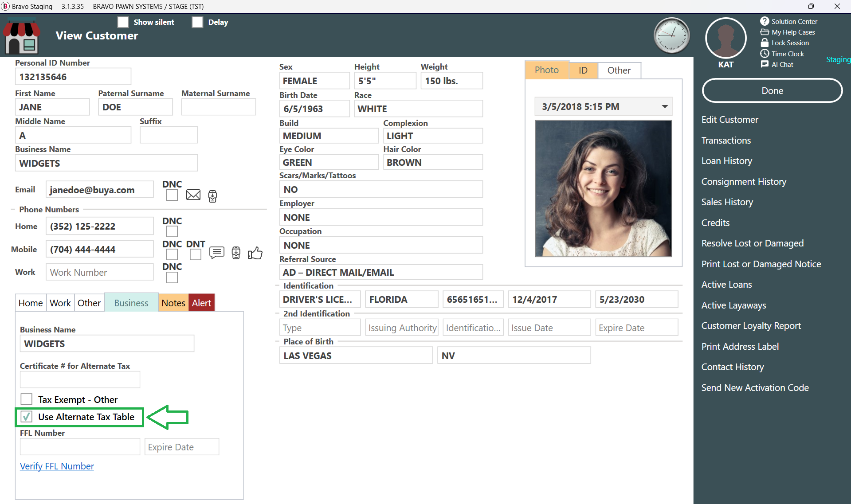Open Customer Loyalty Report
This screenshot has height=504, width=851.
click(751, 326)
